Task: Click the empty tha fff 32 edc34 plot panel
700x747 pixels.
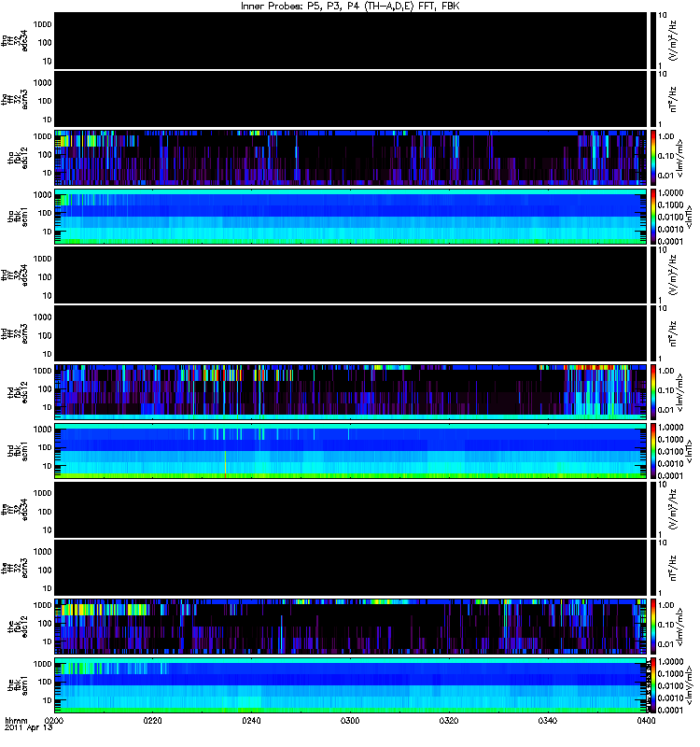Action: pos(351,41)
